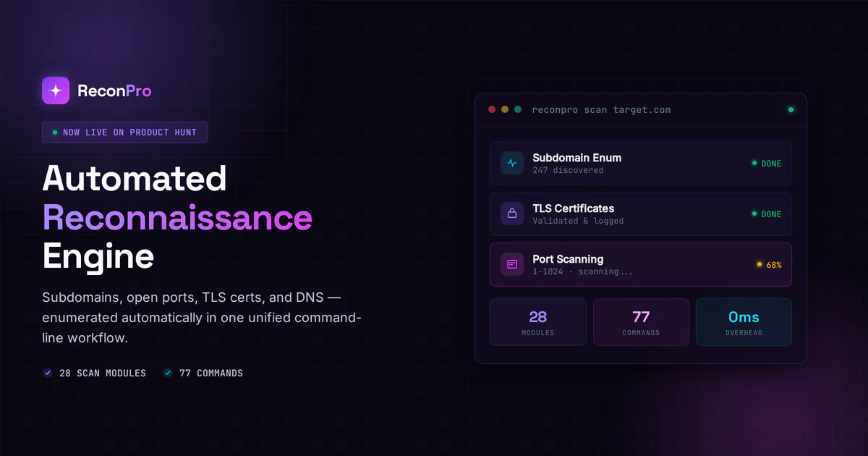Click the "Automated" headline word
Viewport: 868px width, 456px height.
[135, 178]
